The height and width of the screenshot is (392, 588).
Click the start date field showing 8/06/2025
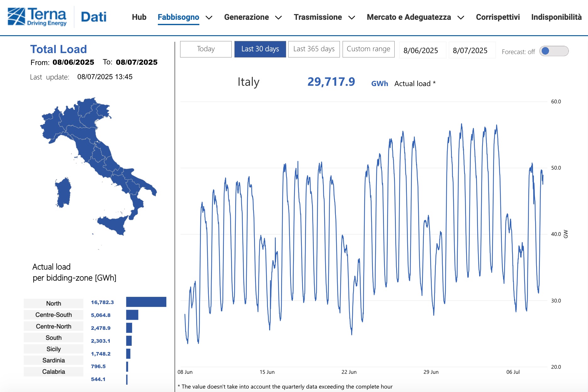coord(422,50)
